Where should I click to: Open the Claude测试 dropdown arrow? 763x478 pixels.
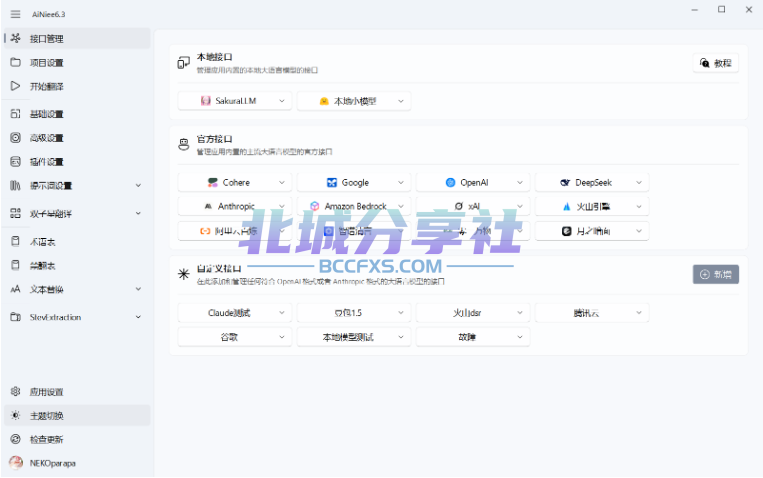pyautogui.click(x=282, y=313)
